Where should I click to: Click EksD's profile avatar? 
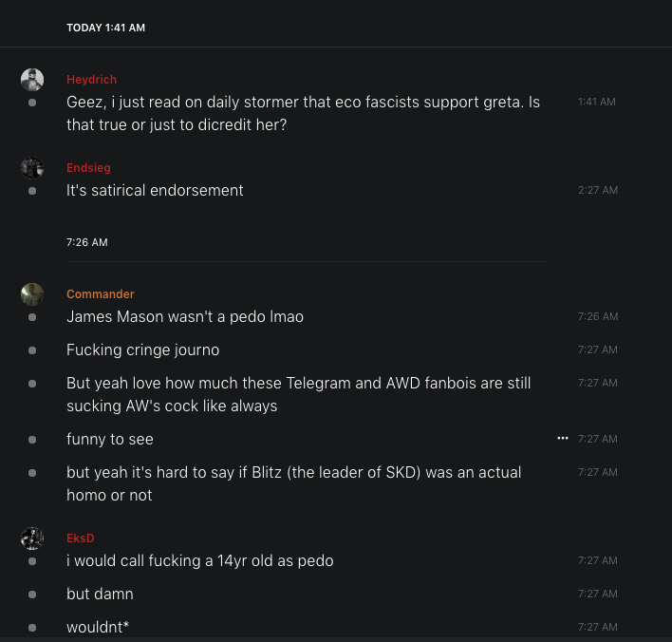[x=32, y=538]
